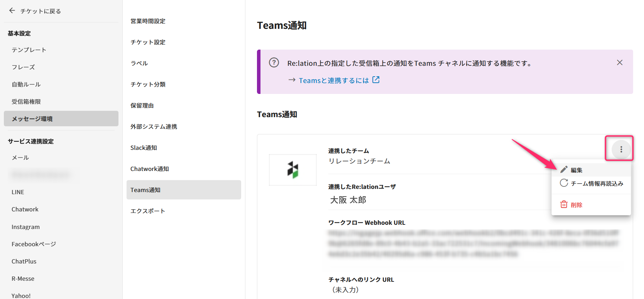Open 営業時間設定 in the submenu
The width and height of the screenshot is (644, 299).
point(148,21)
